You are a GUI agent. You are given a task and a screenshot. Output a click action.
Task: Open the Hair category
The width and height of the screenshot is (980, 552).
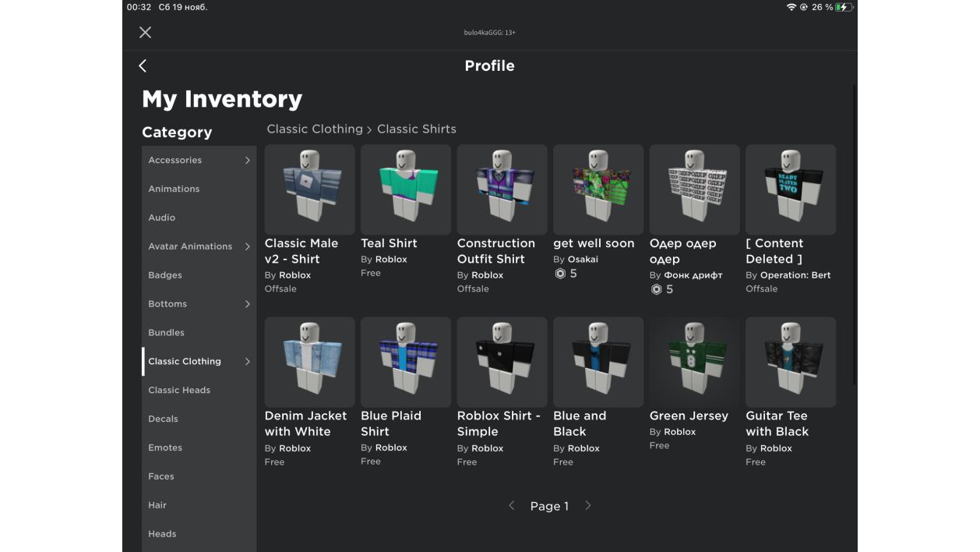(199, 505)
